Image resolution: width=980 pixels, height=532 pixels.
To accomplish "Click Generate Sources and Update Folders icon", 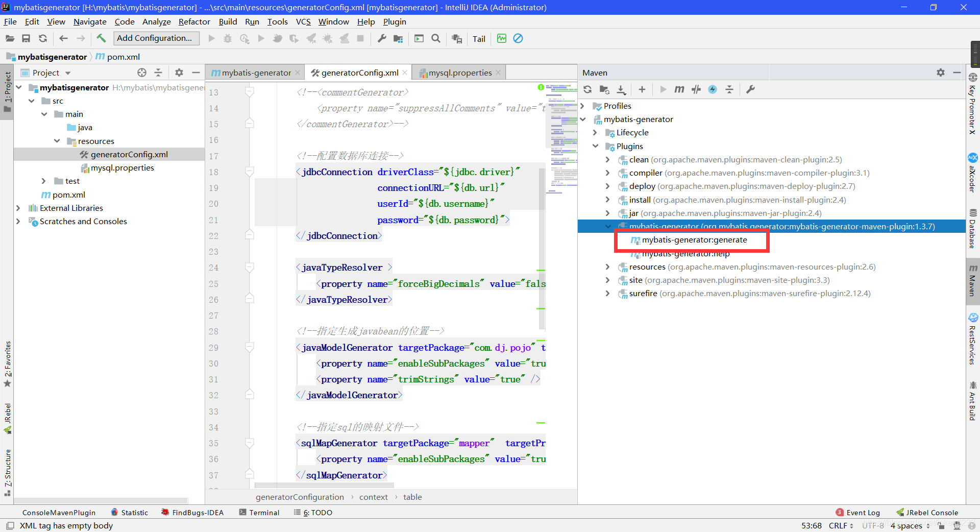I will click(x=604, y=89).
